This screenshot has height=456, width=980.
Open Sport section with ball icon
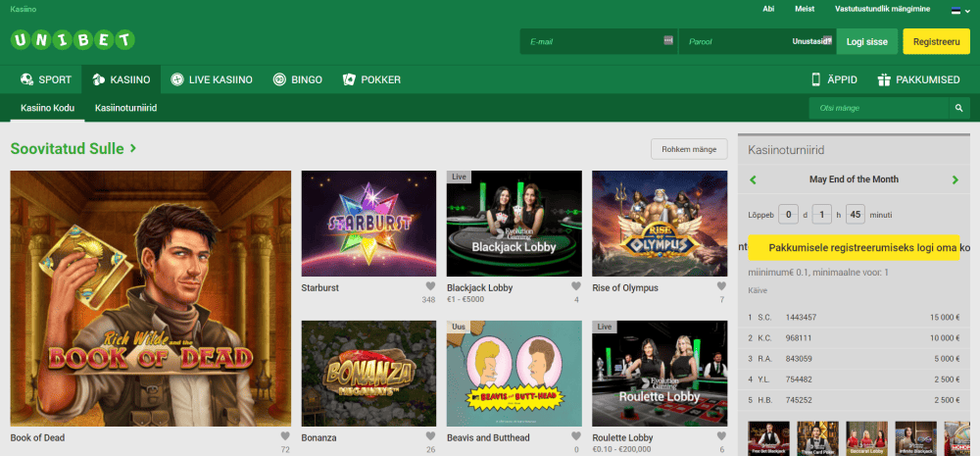click(46, 79)
